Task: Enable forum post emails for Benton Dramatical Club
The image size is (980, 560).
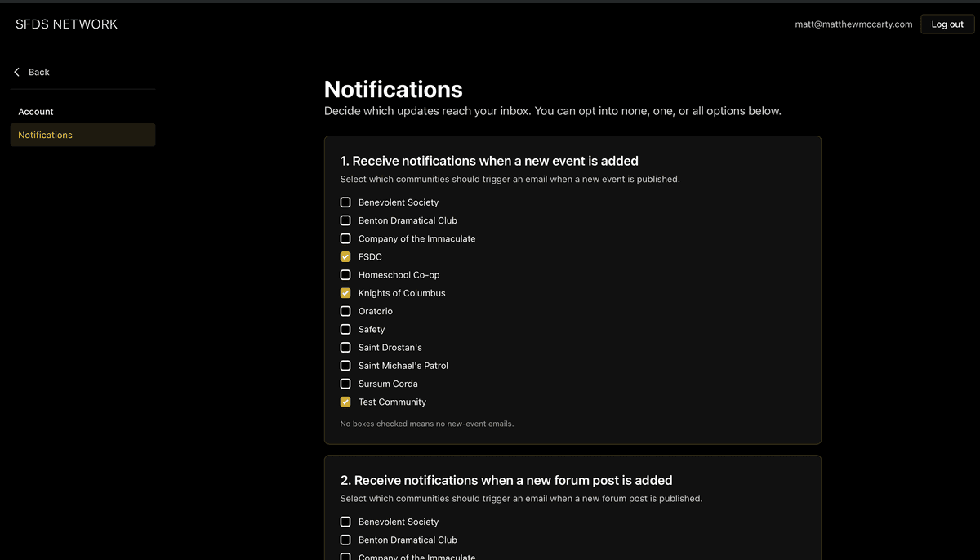Action: coord(345,540)
